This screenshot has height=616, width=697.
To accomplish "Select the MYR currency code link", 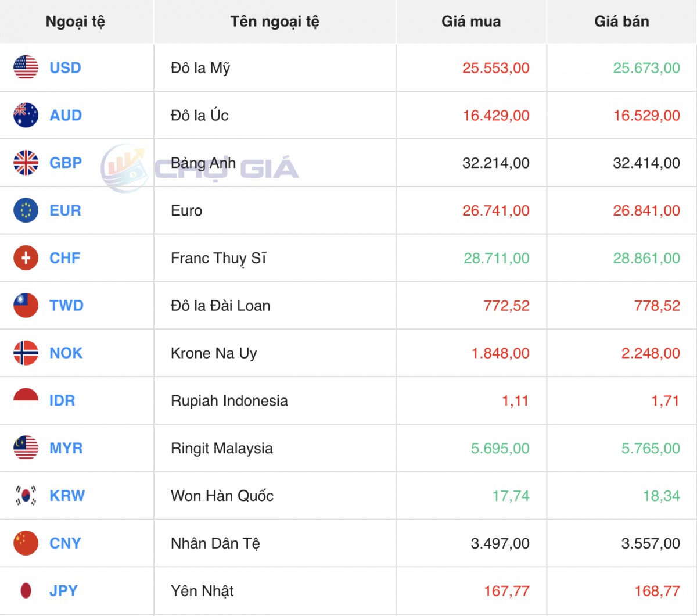I will [66, 448].
